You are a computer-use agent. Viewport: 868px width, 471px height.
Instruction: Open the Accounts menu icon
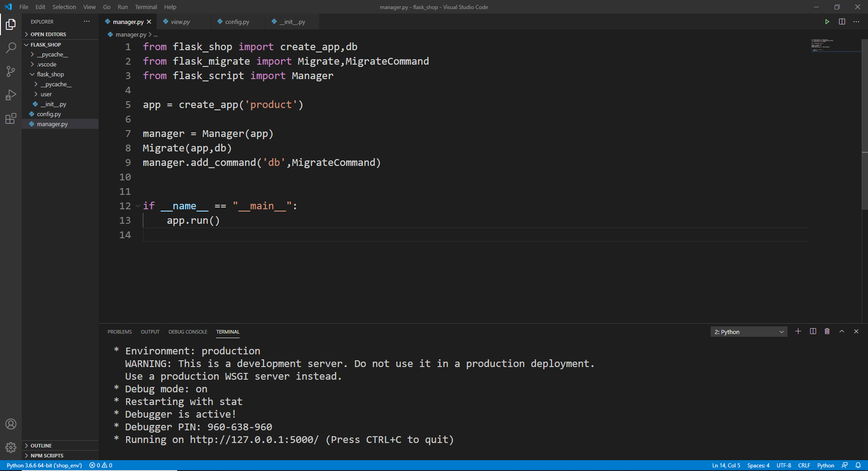[11, 424]
